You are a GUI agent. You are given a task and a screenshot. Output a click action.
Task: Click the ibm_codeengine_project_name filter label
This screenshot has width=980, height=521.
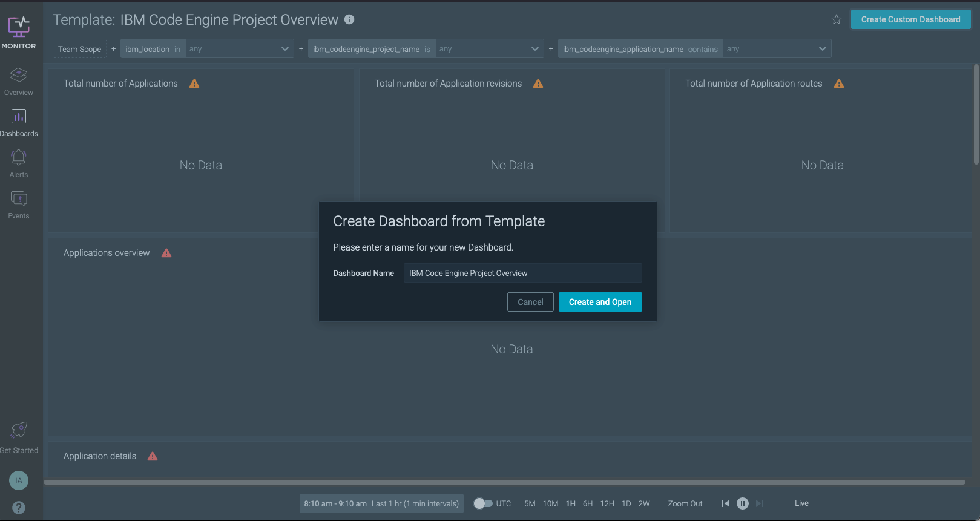pos(366,49)
